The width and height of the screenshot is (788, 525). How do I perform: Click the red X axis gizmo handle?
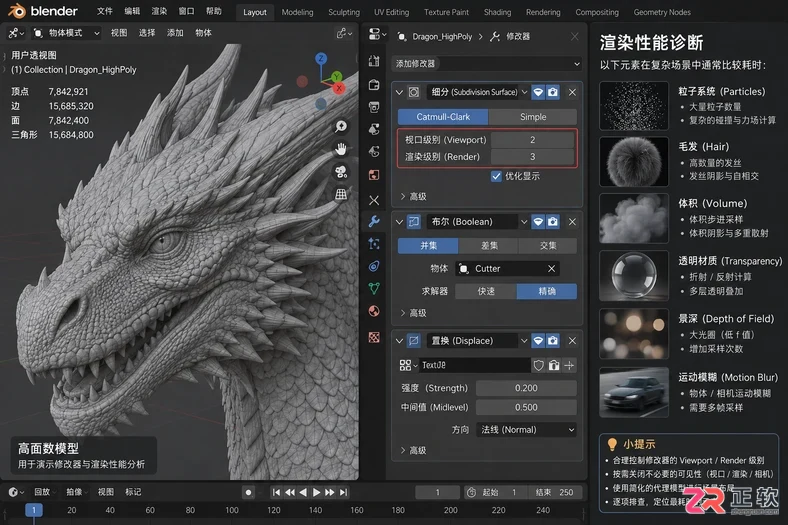(339, 88)
